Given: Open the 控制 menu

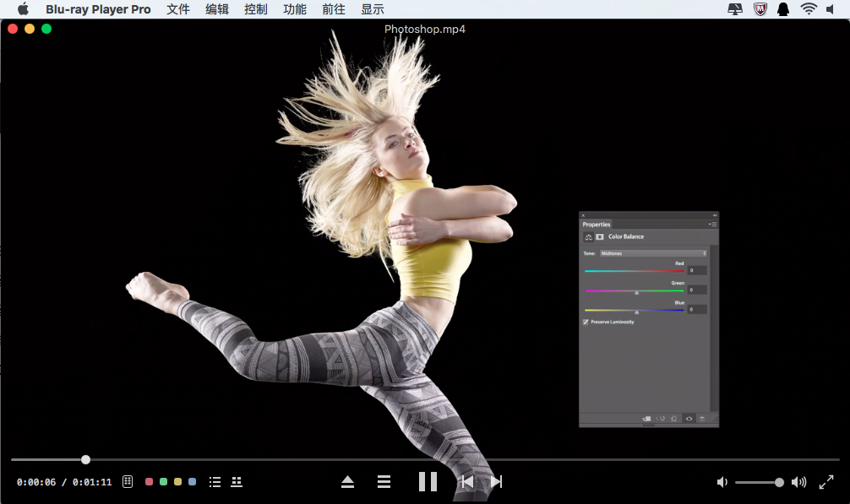Looking at the screenshot, I should pos(255,9).
